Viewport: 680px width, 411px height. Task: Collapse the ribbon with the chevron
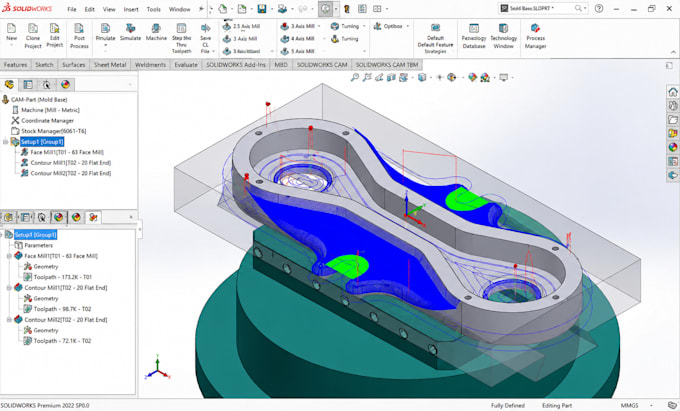673,52
